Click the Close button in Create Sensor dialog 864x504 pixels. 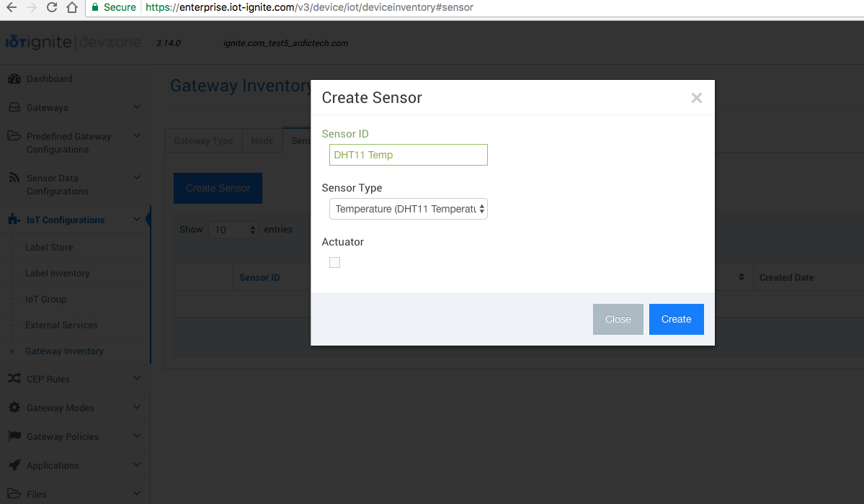click(x=618, y=319)
